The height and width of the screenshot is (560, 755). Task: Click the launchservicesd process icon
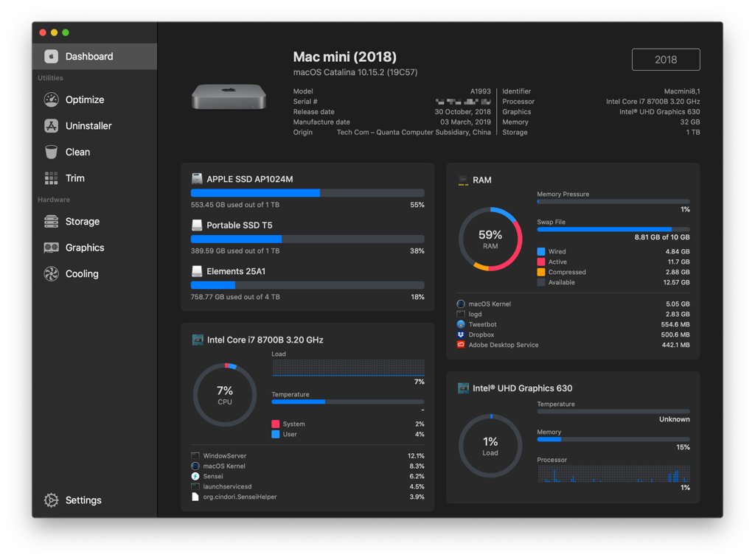point(195,486)
